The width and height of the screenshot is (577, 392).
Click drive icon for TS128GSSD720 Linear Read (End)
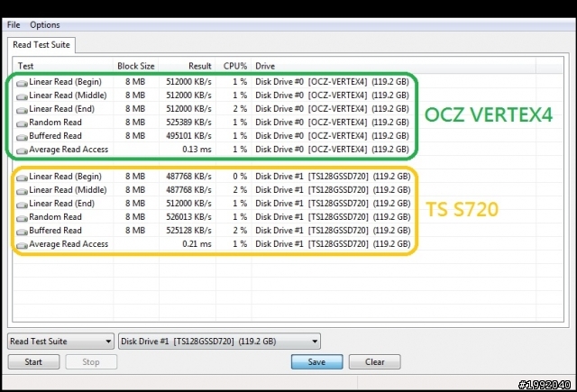click(22, 205)
